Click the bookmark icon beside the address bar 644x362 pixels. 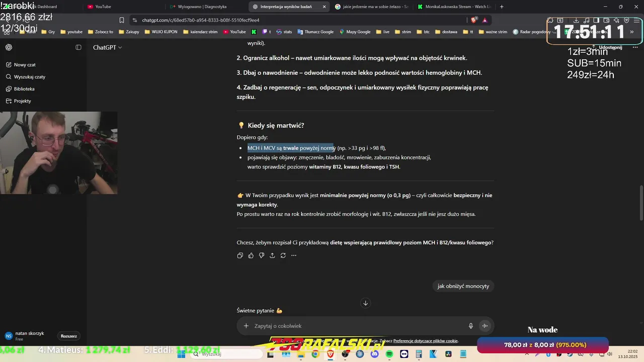coord(122,20)
